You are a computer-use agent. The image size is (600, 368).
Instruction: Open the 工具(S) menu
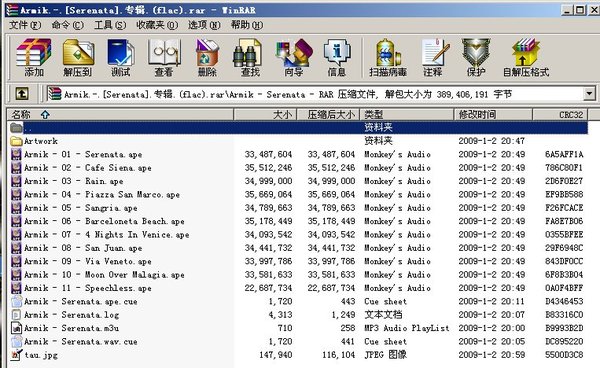point(110,25)
